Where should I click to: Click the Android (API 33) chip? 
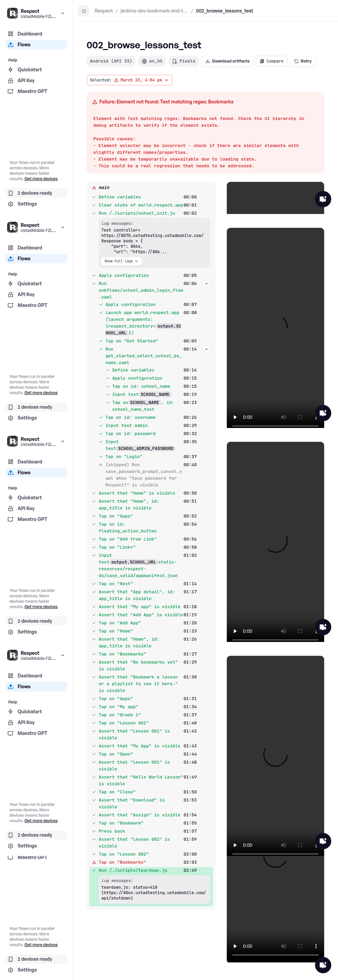[111, 61]
